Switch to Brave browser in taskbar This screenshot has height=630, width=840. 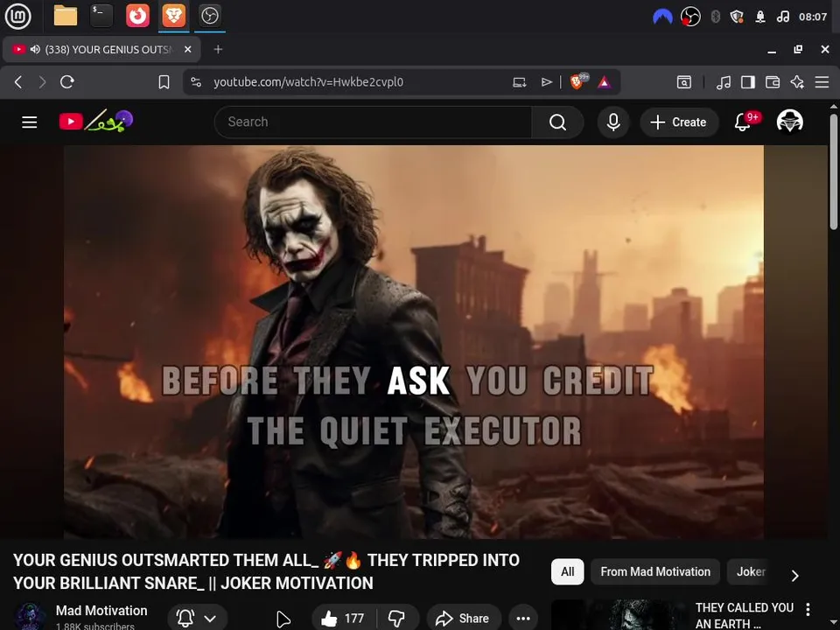point(173,16)
